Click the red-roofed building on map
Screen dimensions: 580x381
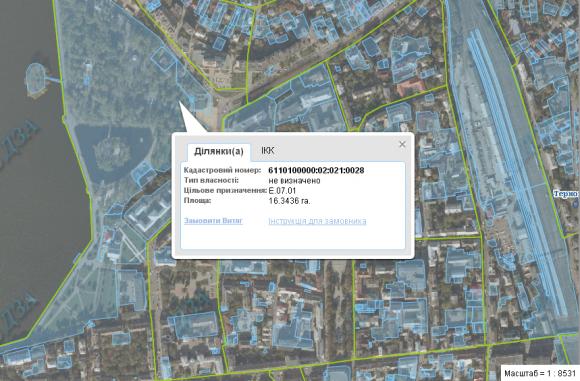tap(411, 87)
